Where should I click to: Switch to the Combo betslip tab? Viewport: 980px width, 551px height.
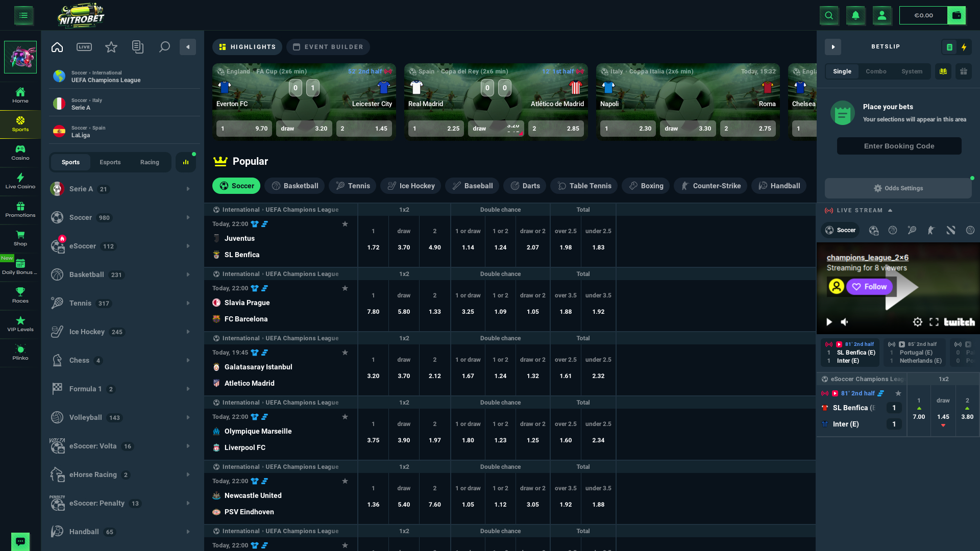876,71
